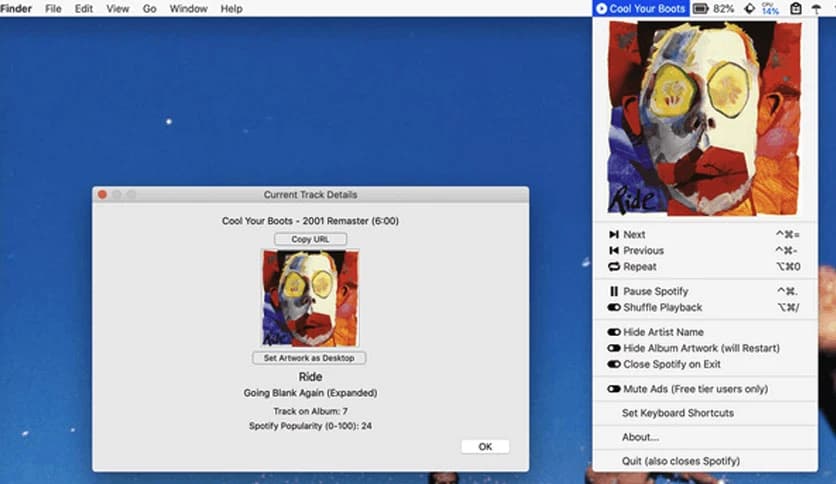Image resolution: width=836 pixels, height=484 pixels.
Task: Choose Quit (also closes Spotify)
Action: point(680,461)
